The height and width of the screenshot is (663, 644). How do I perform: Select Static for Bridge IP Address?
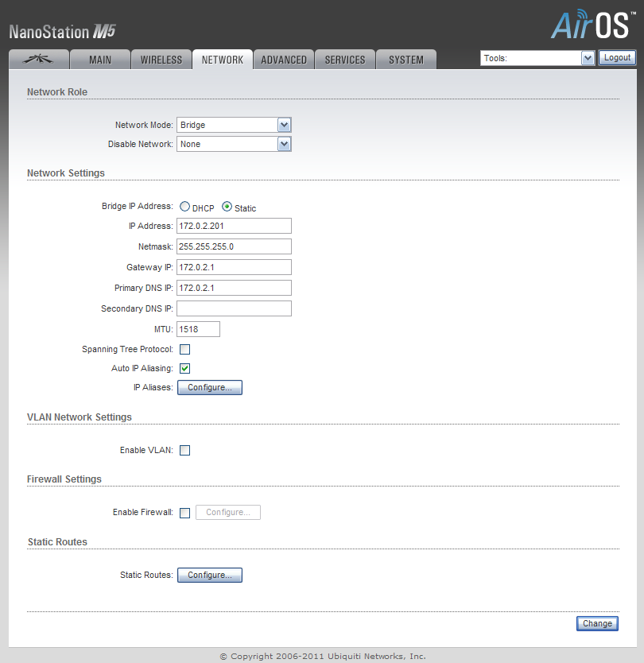tap(227, 207)
